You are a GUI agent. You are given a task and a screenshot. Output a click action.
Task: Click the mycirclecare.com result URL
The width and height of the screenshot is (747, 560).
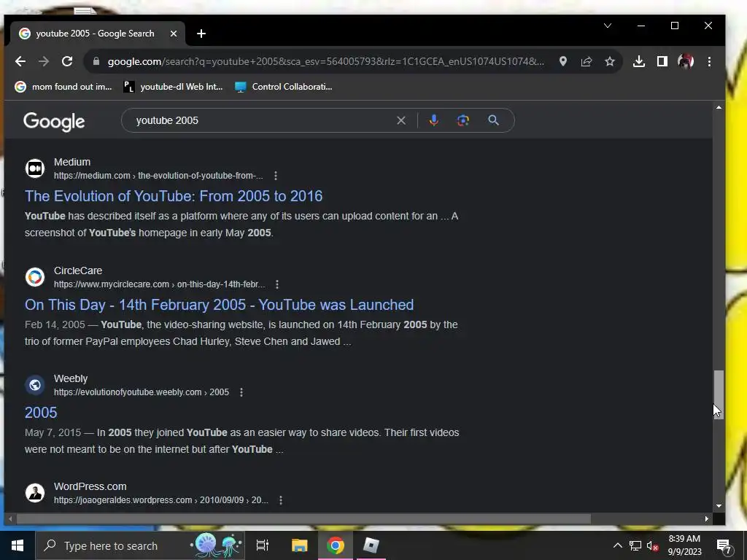click(x=160, y=284)
